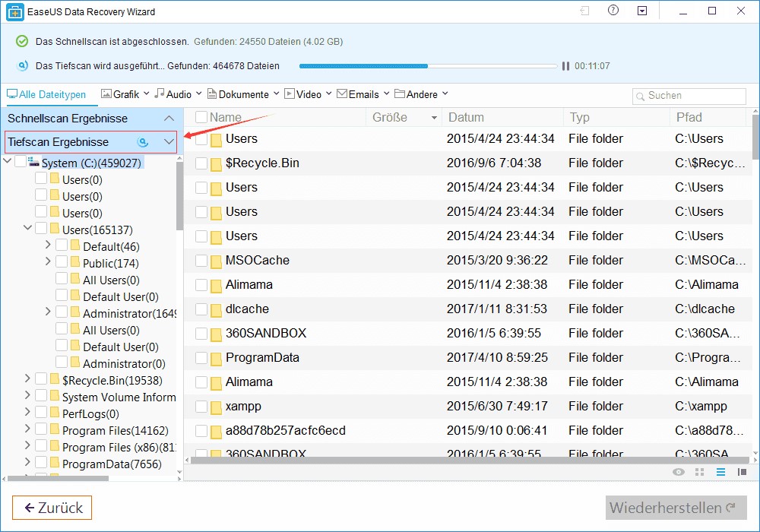Click the import scan status icon in title bar

585,11
